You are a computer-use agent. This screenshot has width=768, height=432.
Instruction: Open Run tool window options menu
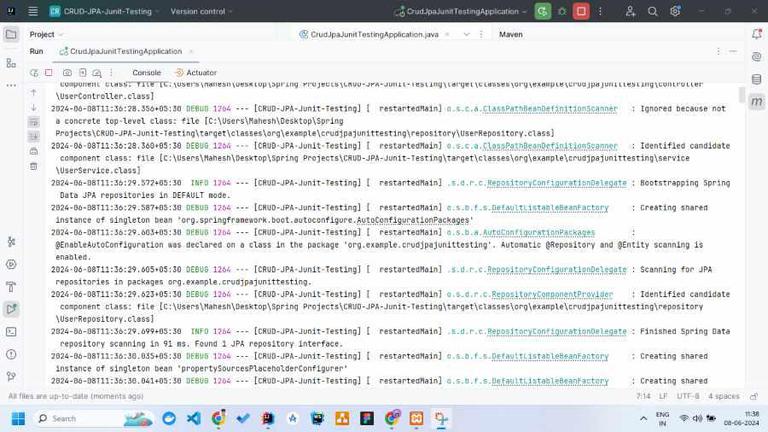[x=719, y=51]
